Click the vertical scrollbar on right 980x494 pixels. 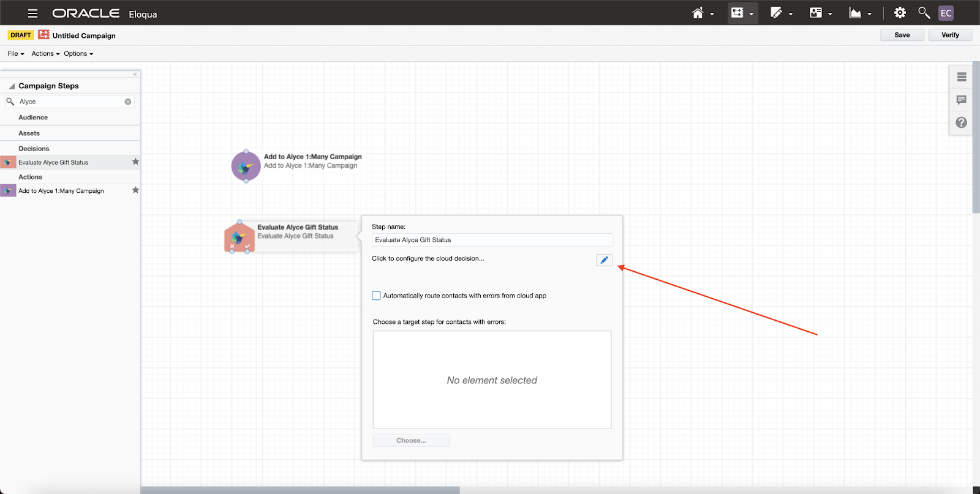click(976, 138)
